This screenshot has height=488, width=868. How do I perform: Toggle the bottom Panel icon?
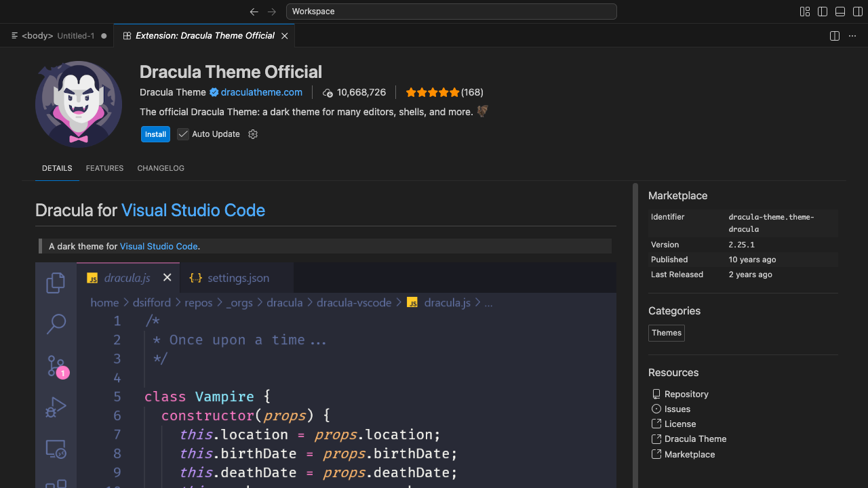pyautogui.click(x=840, y=12)
